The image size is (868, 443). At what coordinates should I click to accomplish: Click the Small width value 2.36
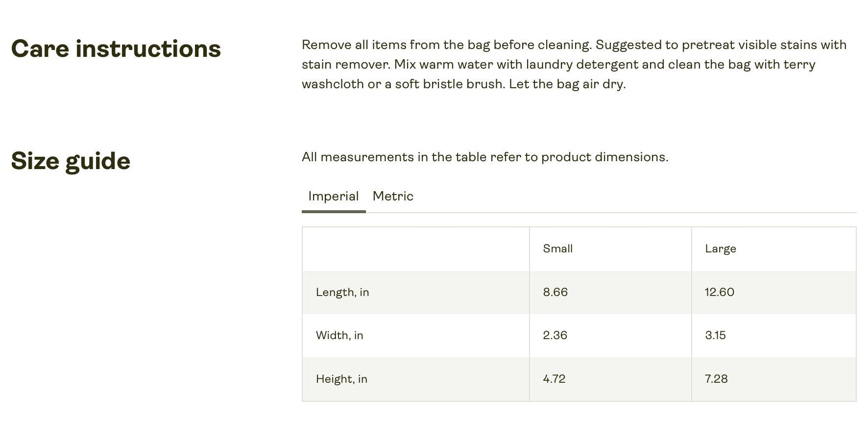click(x=555, y=336)
